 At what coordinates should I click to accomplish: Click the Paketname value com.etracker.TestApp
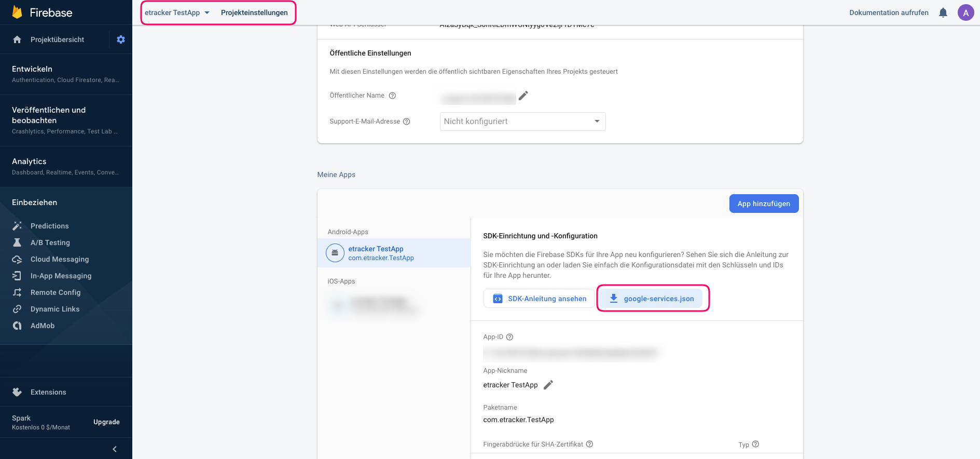518,420
